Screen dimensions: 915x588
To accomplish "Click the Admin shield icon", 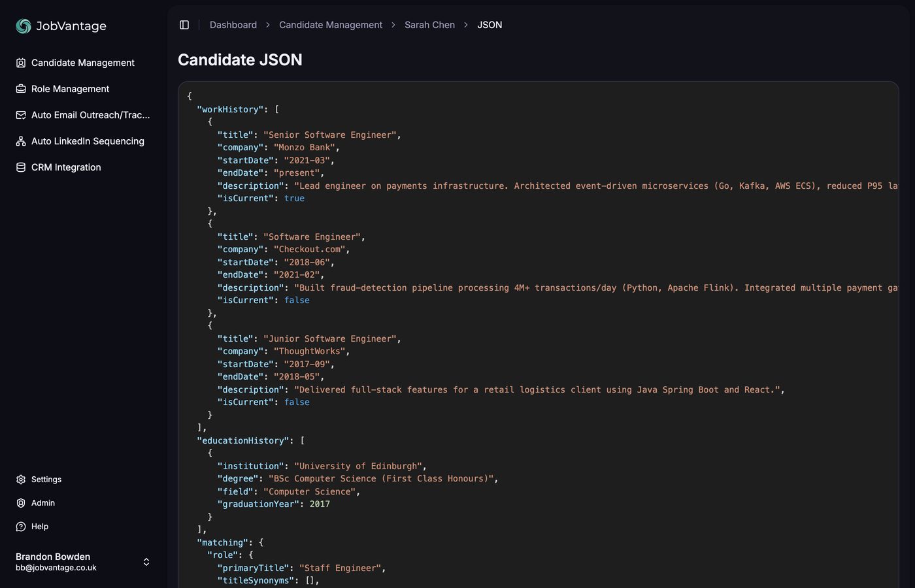I will point(21,503).
